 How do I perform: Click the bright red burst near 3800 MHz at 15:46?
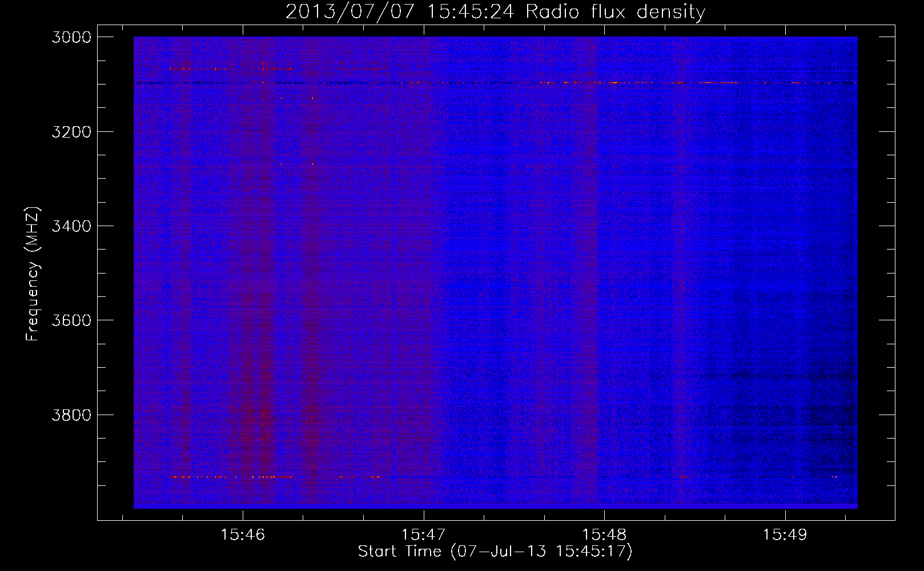(x=250, y=420)
